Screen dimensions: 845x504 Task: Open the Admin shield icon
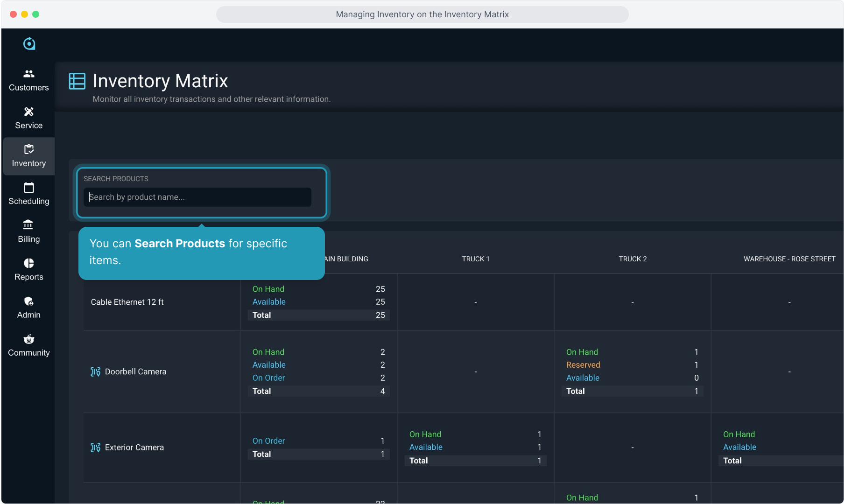pyautogui.click(x=29, y=301)
